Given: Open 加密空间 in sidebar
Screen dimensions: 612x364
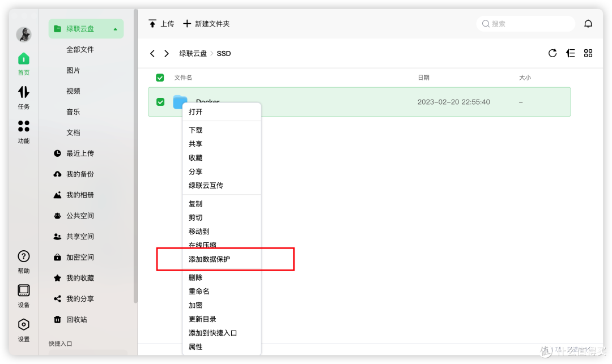Looking at the screenshot, I should pyautogui.click(x=74, y=257).
